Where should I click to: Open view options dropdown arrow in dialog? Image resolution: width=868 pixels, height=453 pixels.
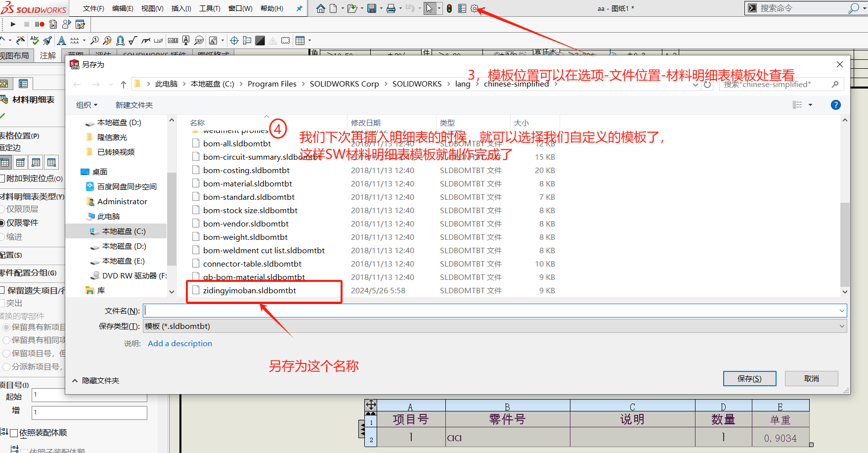coord(810,105)
